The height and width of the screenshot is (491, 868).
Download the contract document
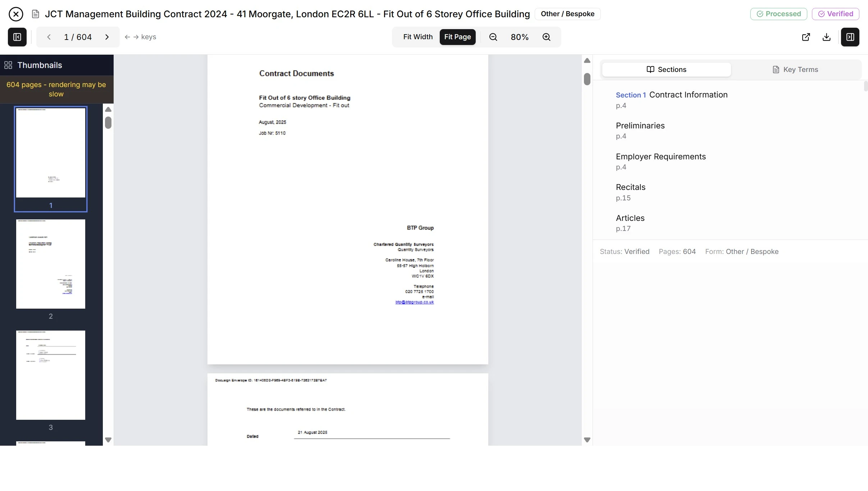[x=826, y=37]
